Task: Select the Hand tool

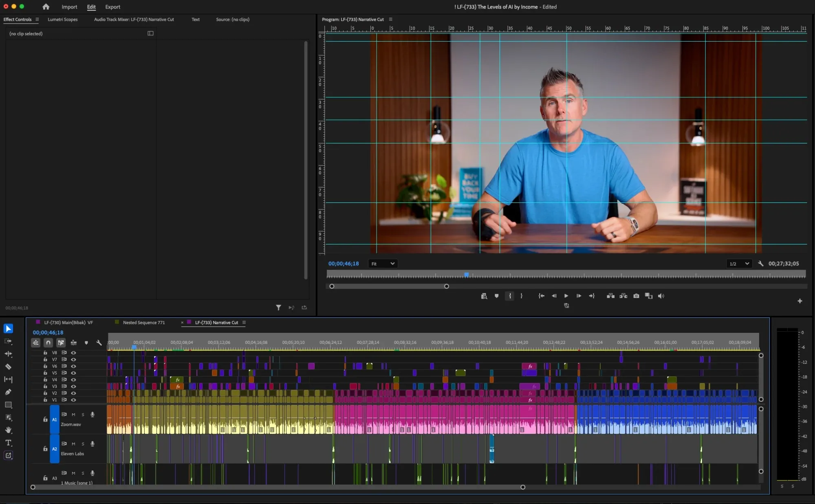Action: pyautogui.click(x=8, y=430)
